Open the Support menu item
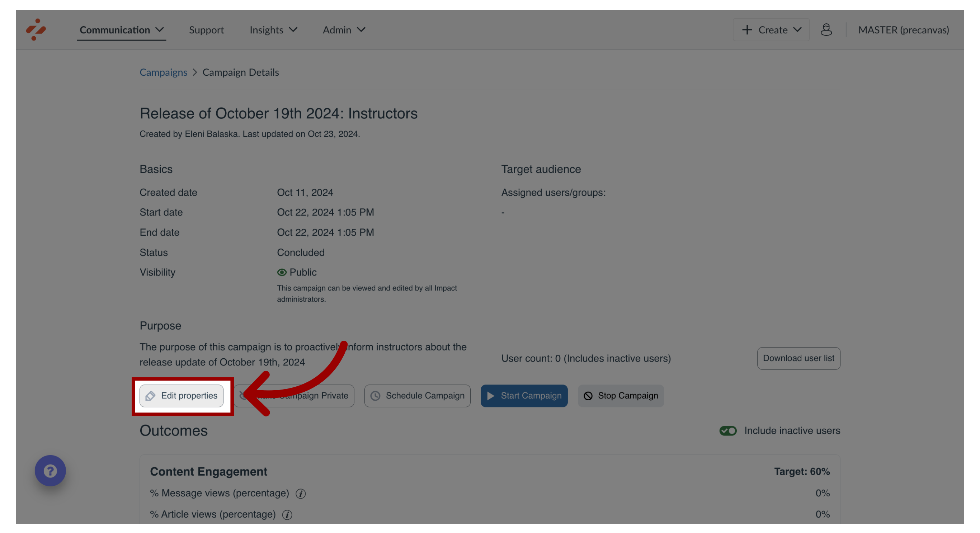The width and height of the screenshot is (980, 533). (x=206, y=30)
